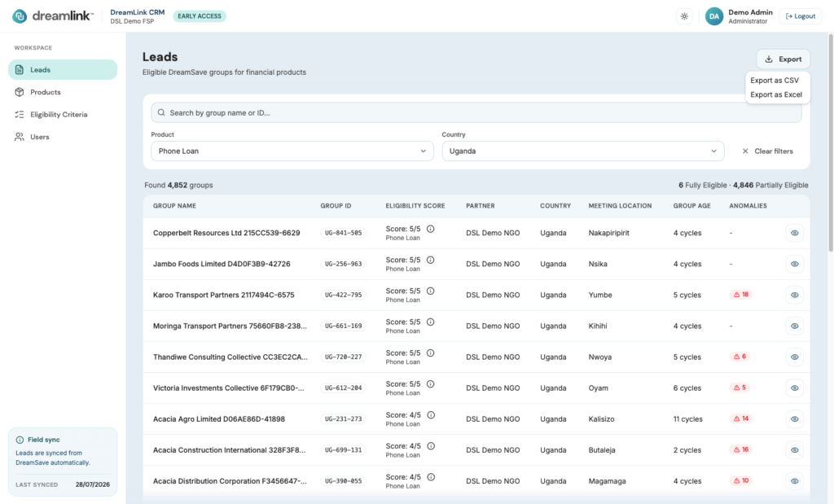View Acacia Distribution Corporation via eye icon
834x504 pixels.
(795, 481)
